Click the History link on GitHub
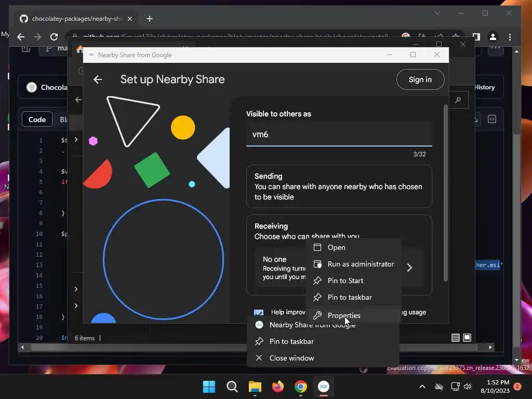Image resolution: width=532 pixels, height=399 pixels. [x=485, y=87]
